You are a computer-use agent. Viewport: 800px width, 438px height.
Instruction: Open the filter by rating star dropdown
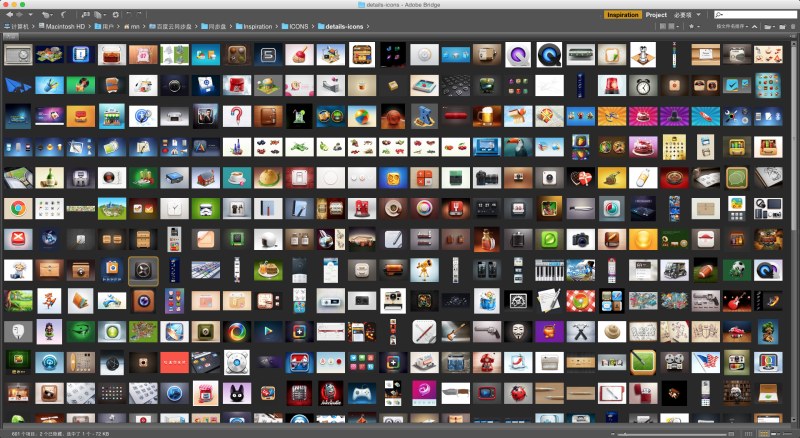click(694, 26)
